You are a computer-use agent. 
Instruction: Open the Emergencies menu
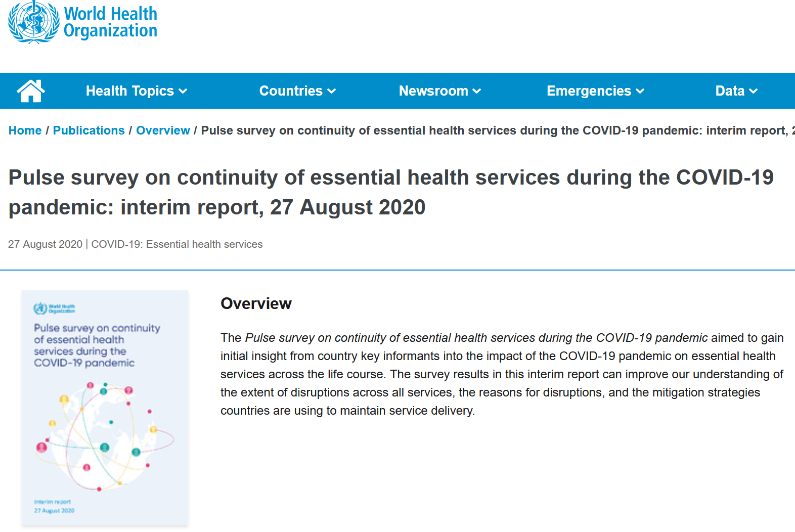(589, 91)
